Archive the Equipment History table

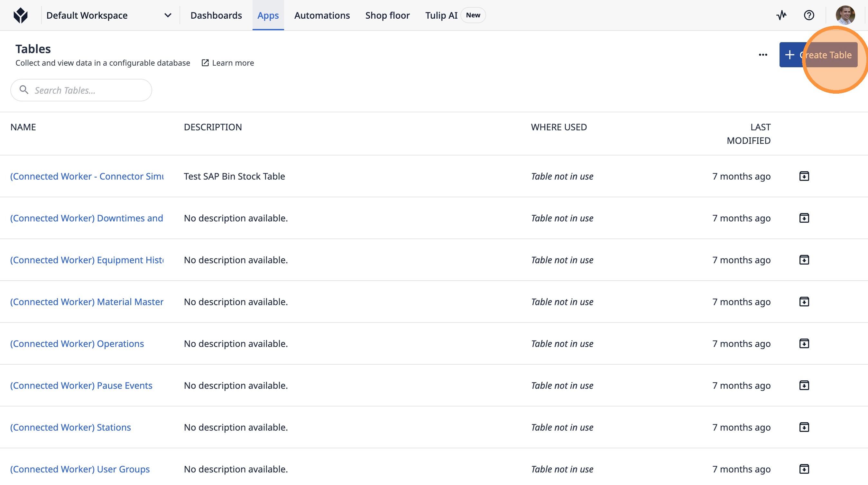point(804,260)
